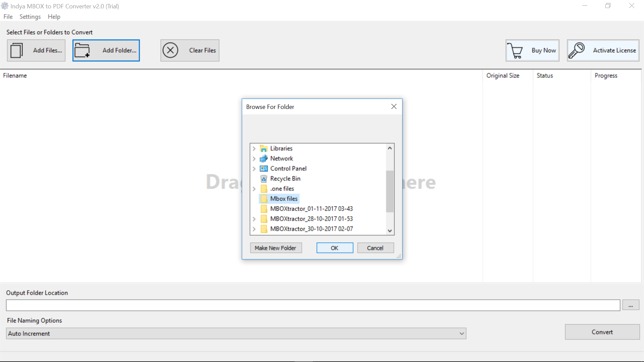The width and height of the screenshot is (644, 362).
Task: Open the File menu
Action: click(8, 17)
